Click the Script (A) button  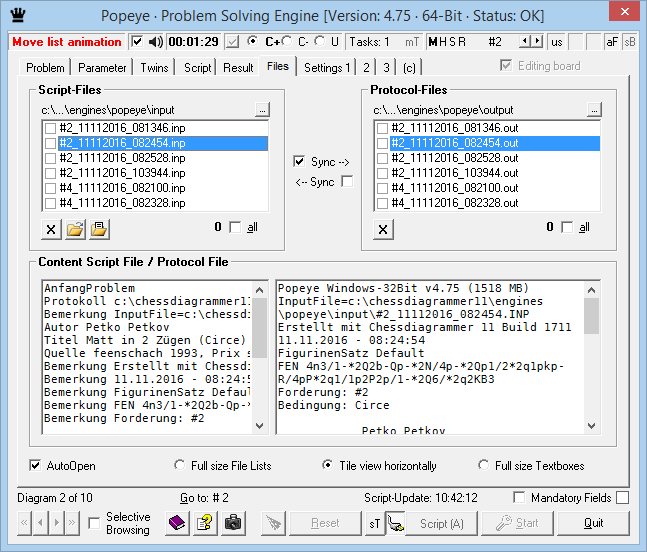point(442,524)
